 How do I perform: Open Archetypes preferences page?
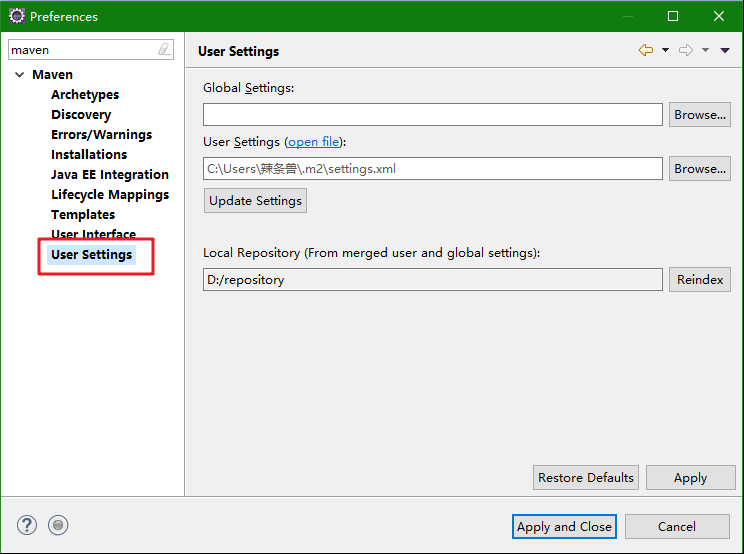click(85, 94)
